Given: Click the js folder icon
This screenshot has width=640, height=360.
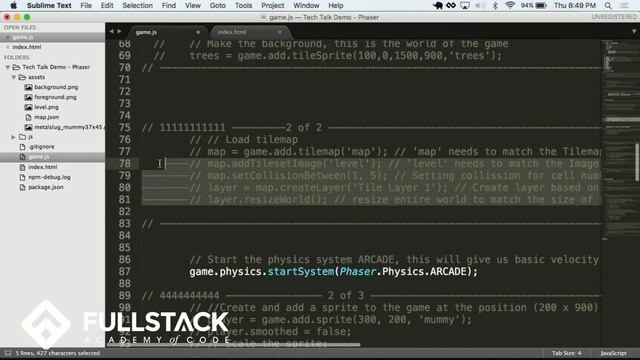Looking at the screenshot, I should coord(22,137).
